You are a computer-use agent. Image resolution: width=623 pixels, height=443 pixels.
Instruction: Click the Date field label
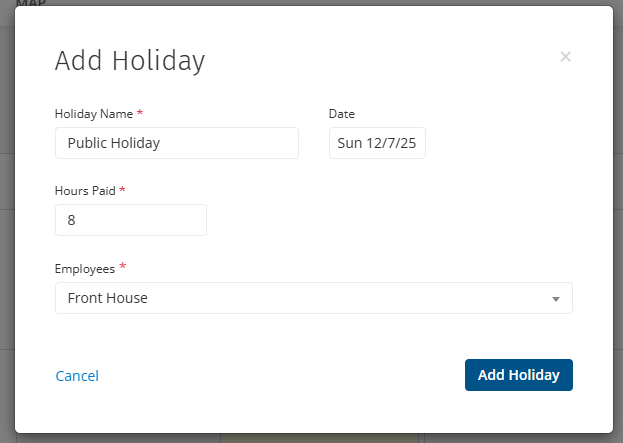click(342, 114)
